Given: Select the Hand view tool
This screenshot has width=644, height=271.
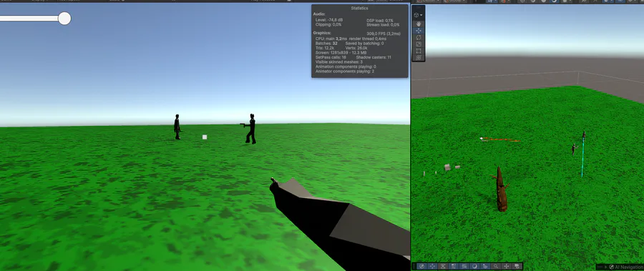Looking at the screenshot, I should pos(419,24).
